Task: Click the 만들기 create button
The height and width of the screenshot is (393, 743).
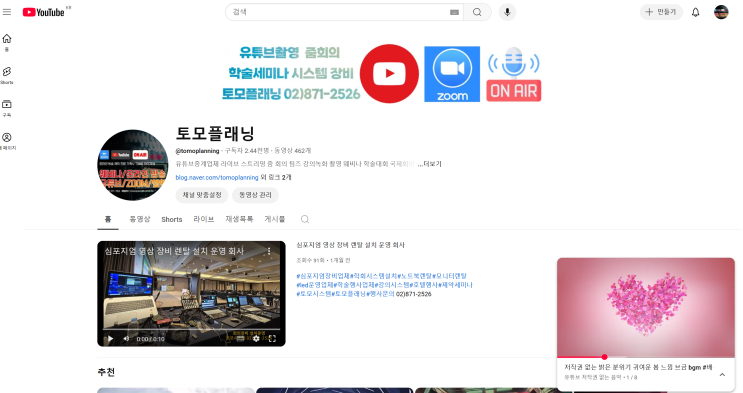Action: (661, 12)
